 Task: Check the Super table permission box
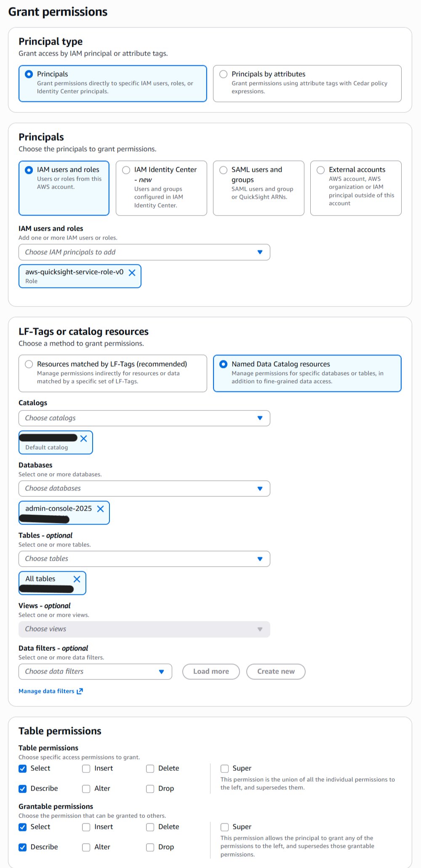[x=225, y=769]
